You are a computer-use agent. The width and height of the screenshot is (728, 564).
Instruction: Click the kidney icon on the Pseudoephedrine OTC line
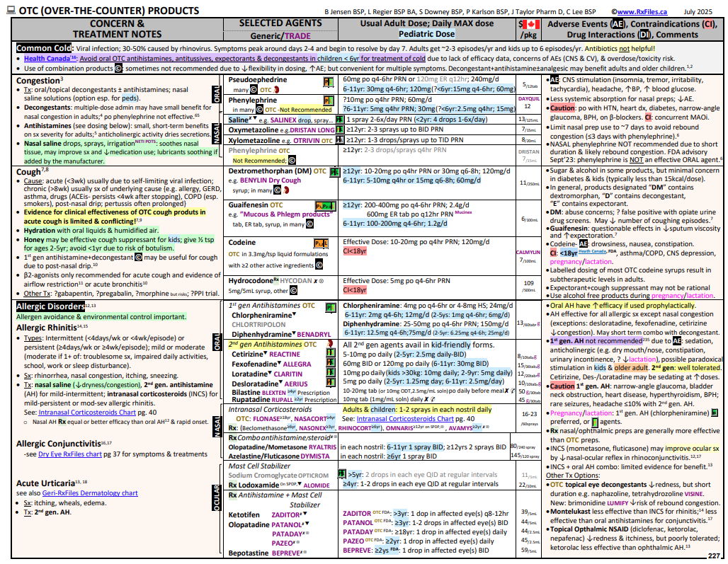pos(277,89)
